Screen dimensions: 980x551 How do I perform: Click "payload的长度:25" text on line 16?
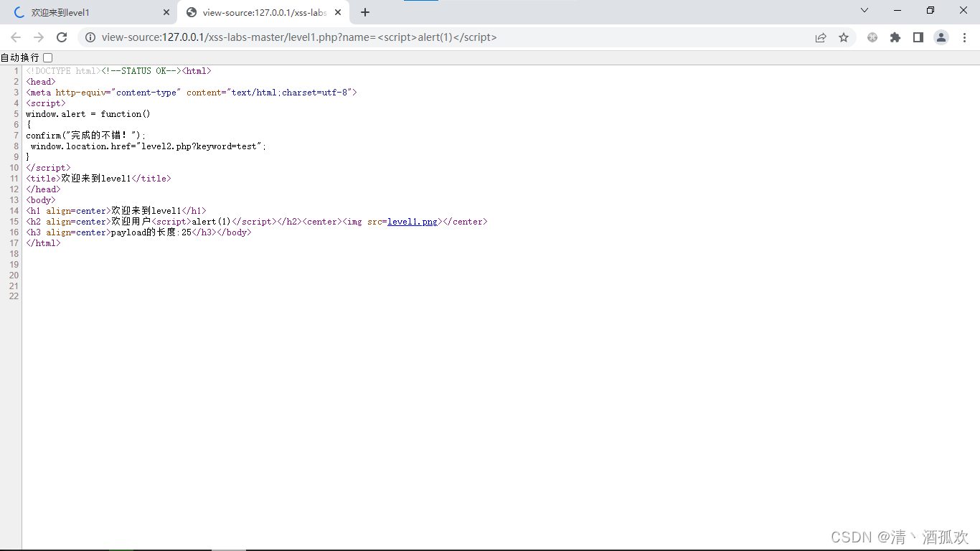click(151, 232)
